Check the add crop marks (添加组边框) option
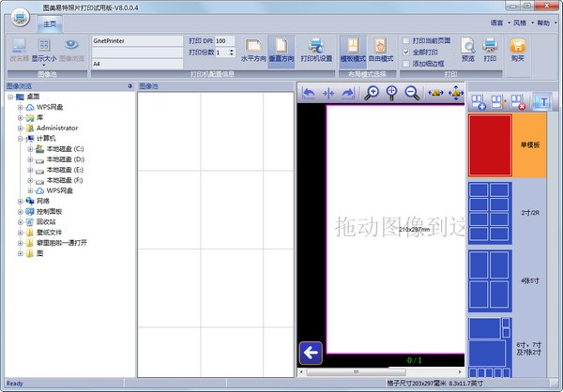Image resolution: width=563 pixels, height=392 pixels. pos(405,63)
